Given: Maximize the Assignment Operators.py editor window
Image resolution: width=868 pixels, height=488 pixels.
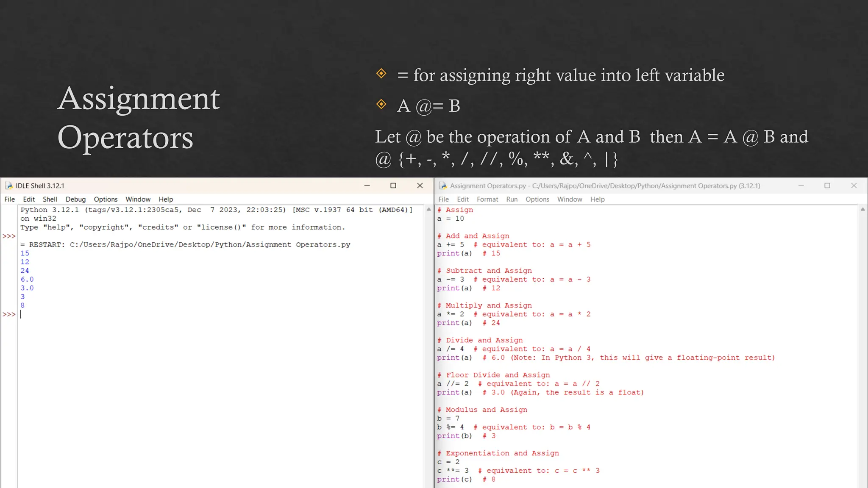Looking at the screenshot, I should 827,186.
